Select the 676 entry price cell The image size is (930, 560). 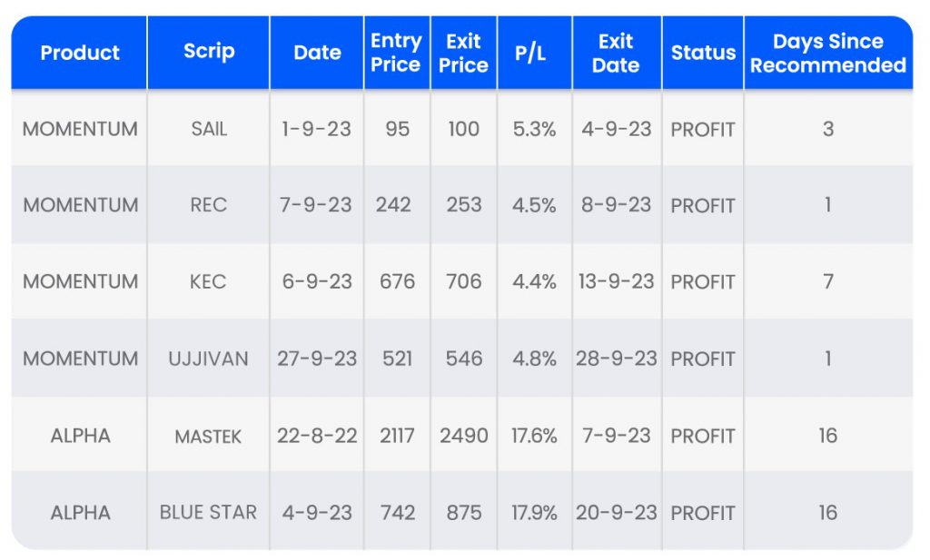pos(396,281)
